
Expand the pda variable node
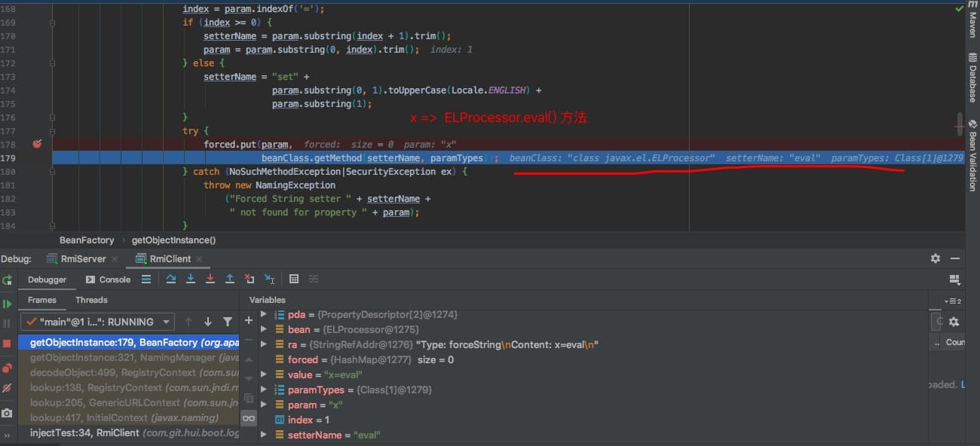(x=263, y=314)
